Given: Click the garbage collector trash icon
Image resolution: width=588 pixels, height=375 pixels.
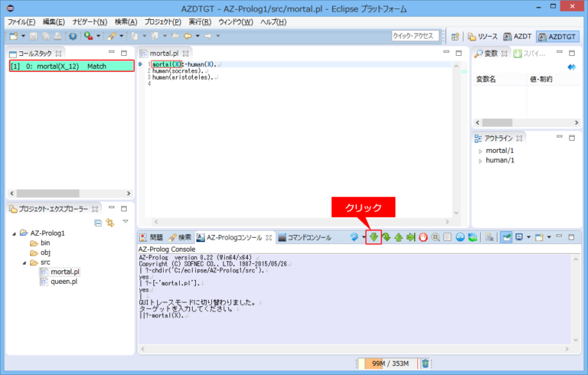Looking at the screenshot, I should point(426,363).
